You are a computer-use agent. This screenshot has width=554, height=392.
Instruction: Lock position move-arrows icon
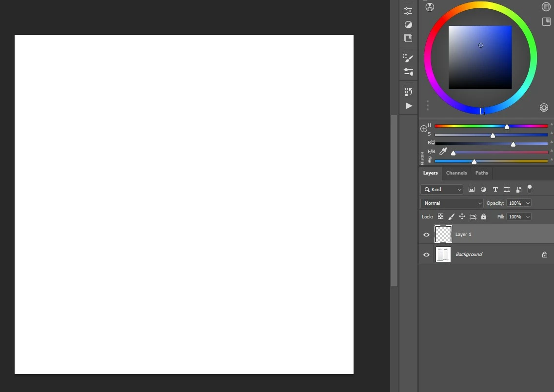[462, 216]
